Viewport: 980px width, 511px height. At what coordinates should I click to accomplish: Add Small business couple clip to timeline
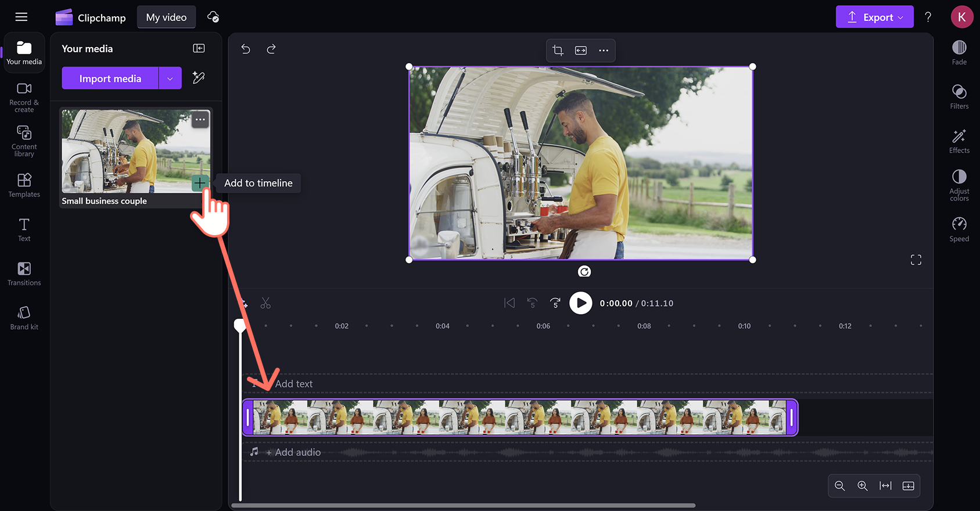(x=200, y=183)
